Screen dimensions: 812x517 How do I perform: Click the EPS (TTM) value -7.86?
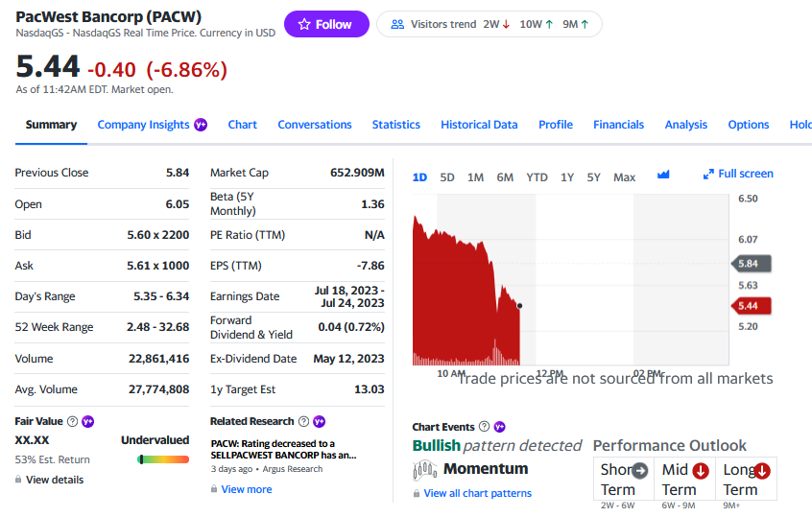[370, 266]
